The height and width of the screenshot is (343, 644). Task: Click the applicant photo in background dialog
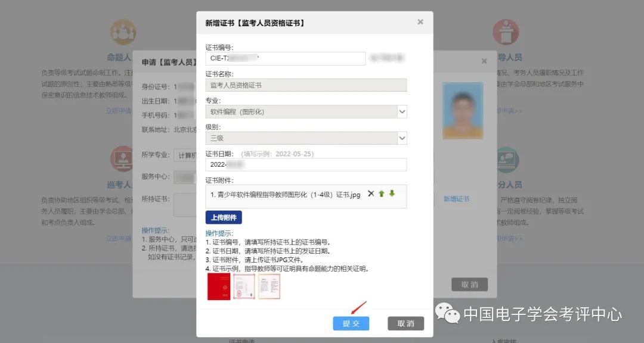click(x=463, y=111)
